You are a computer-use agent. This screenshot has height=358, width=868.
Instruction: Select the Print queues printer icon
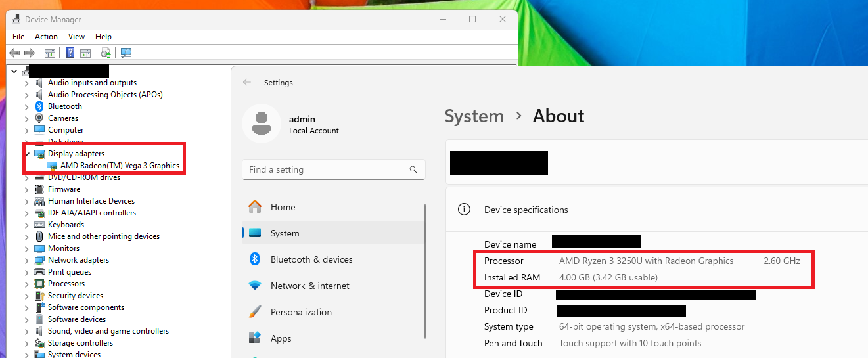point(39,272)
